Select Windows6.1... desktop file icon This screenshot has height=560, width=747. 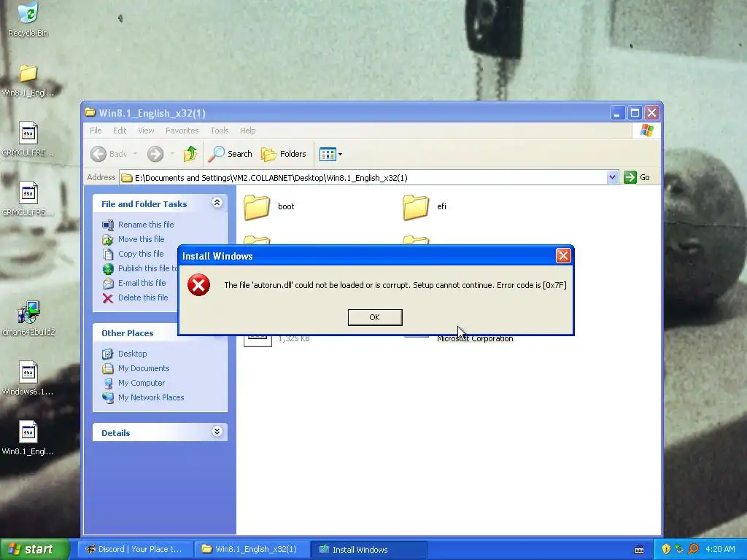[28, 378]
